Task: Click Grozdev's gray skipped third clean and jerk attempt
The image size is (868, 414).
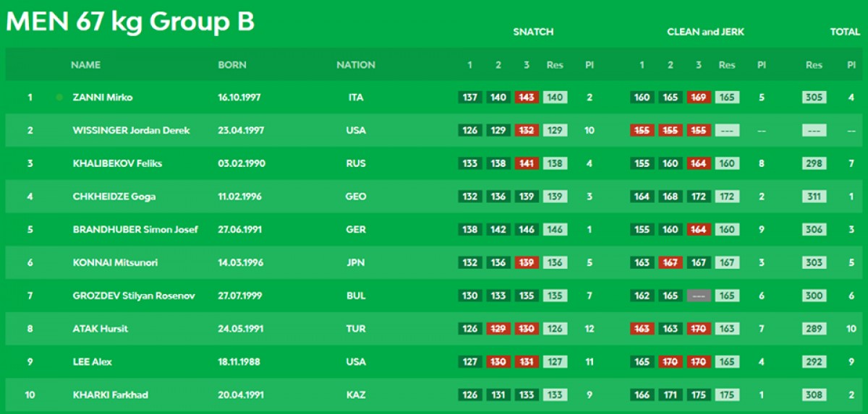Action: pyautogui.click(x=698, y=296)
